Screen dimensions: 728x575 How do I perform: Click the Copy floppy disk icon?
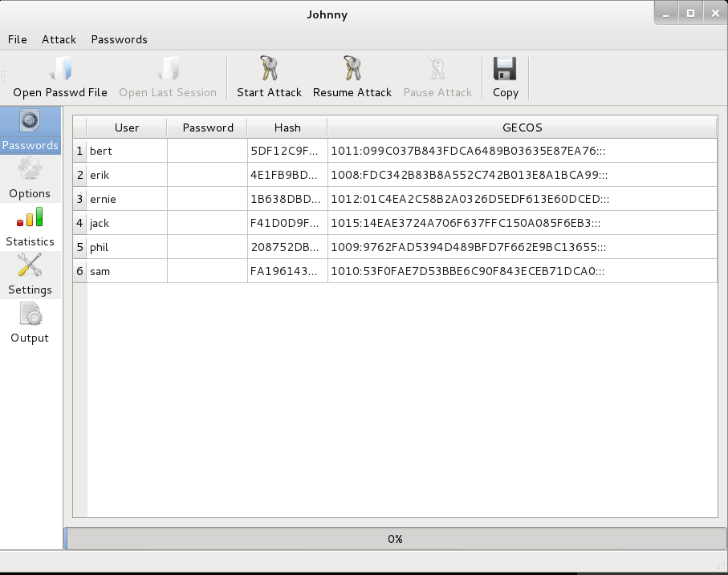(505, 70)
